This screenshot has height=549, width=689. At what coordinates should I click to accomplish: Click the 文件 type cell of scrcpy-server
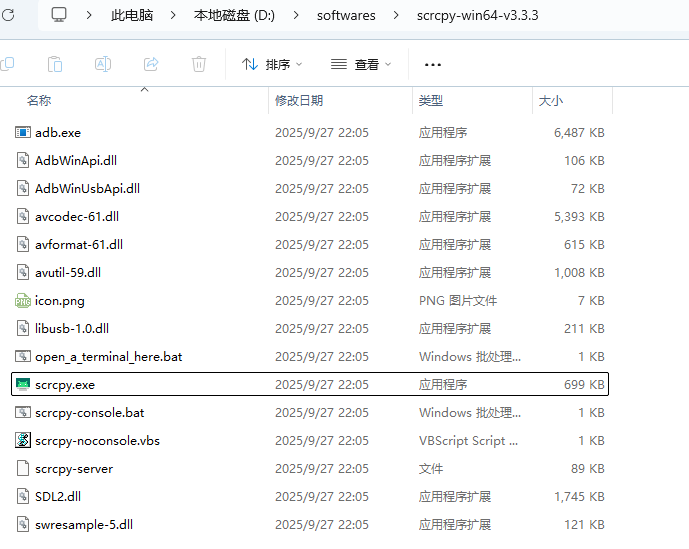click(431, 469)
